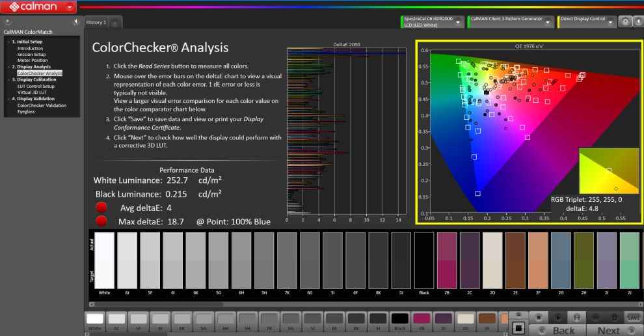Select the Black comparator swatch
The image size is (644, 336).
(424, 260)
